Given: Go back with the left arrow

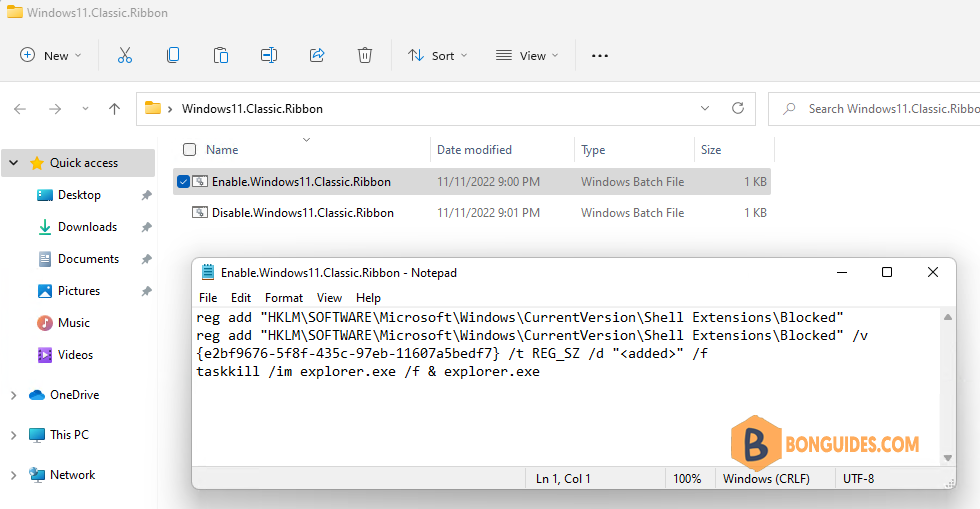Looking at the screenshot, I should (20, 109).
